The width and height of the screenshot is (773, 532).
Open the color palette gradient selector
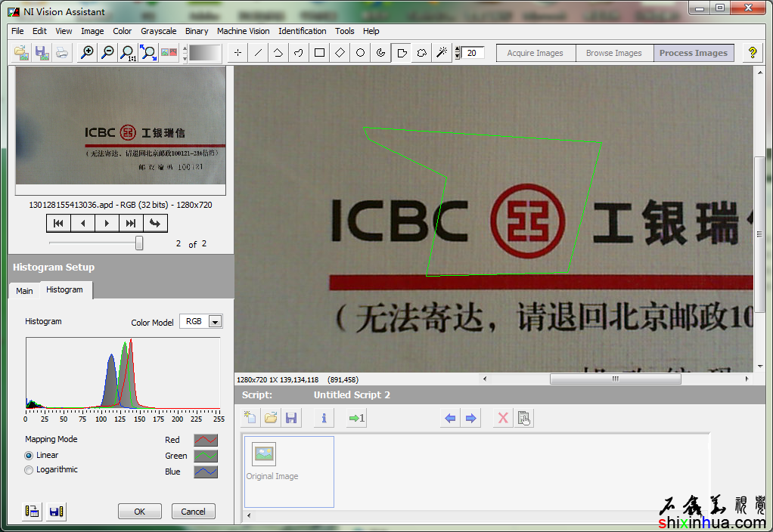point(205,53)
